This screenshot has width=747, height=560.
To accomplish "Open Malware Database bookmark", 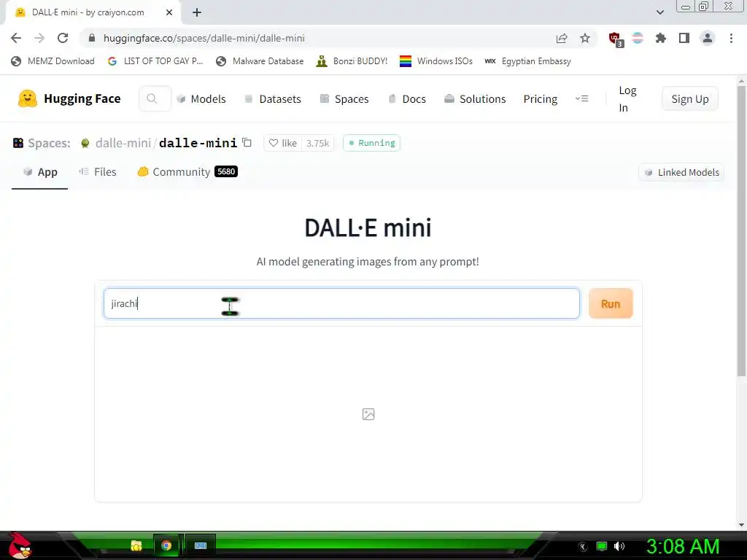I will click(x=260, y=61).
